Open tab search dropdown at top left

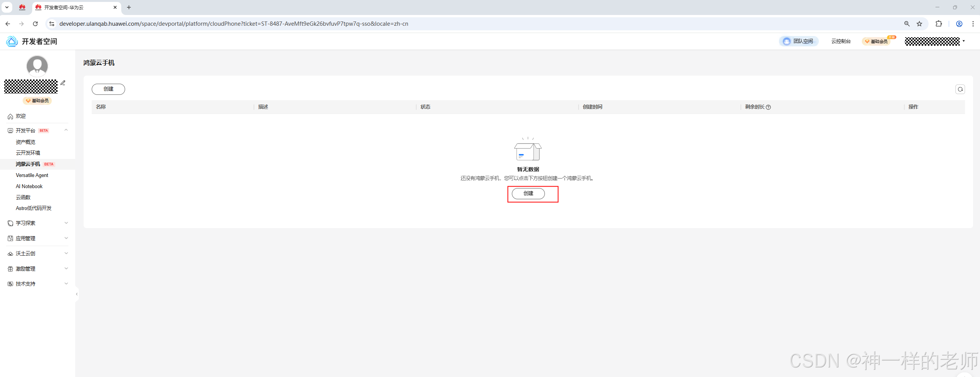tap(7, 7)
